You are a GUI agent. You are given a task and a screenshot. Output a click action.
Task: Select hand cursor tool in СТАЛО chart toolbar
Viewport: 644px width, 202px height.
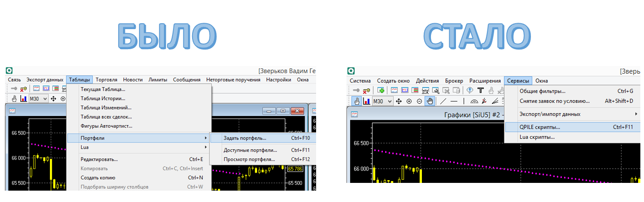(357, 101)
